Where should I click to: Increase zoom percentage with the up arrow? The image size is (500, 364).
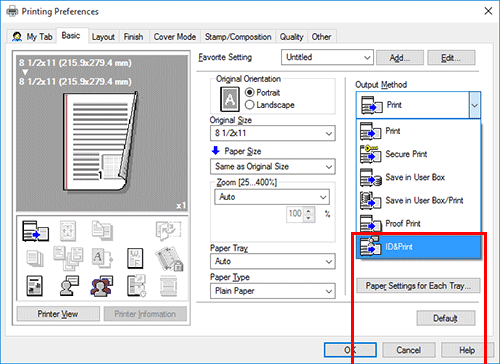pyautogui.click(x=309, y=211)
